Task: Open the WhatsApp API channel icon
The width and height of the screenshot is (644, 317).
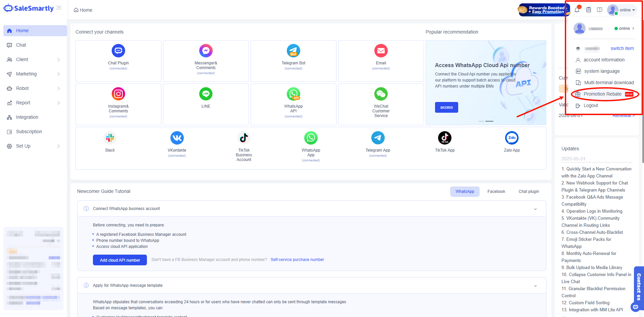Action: (293, 94)
